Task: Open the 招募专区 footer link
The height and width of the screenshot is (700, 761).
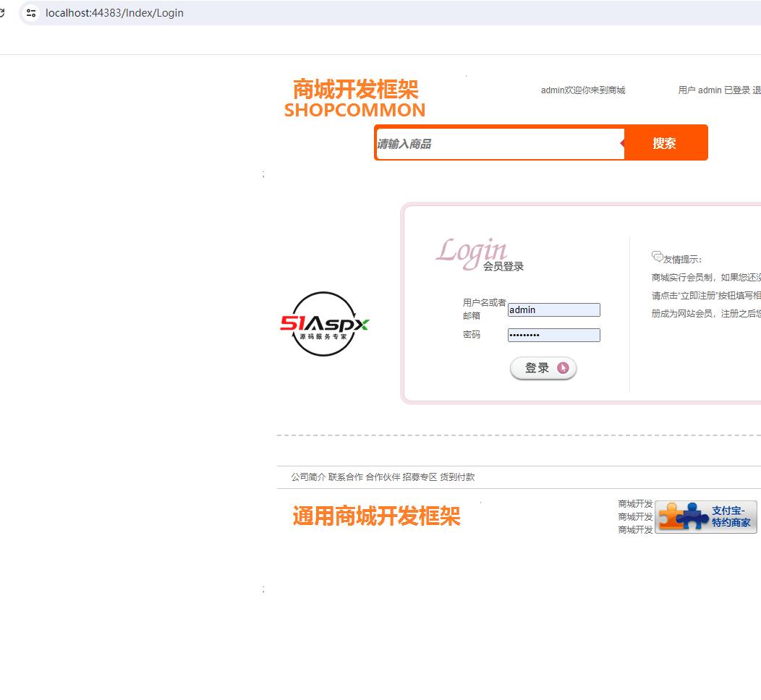Action: [420, 477]
